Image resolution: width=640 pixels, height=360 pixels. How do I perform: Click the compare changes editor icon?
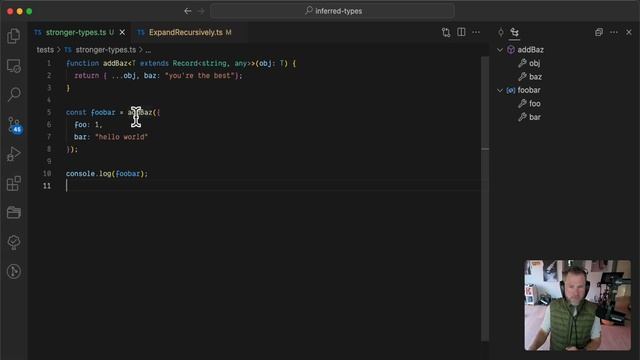[446, 32]
